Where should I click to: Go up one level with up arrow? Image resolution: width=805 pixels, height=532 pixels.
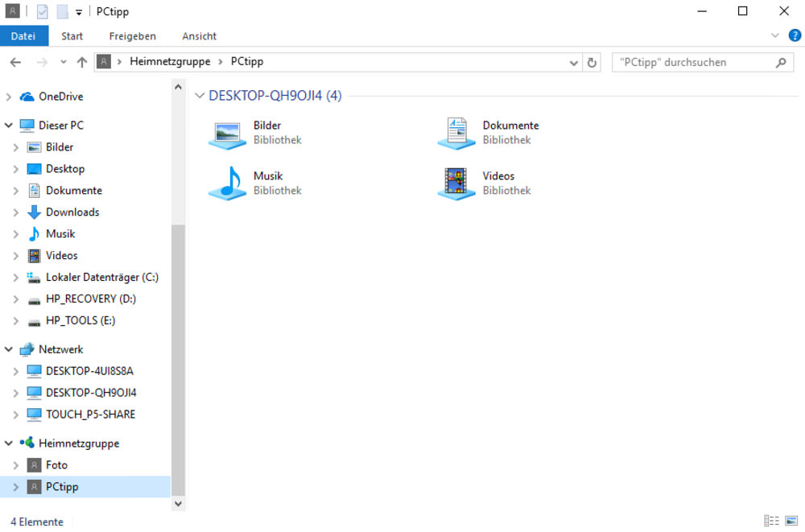point(81,63)
